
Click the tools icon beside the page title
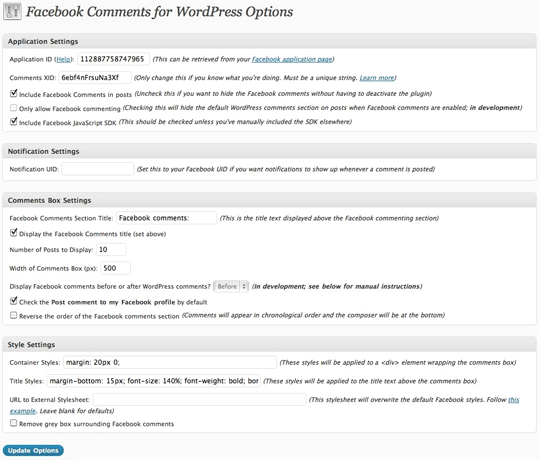pyautogui.click(x=12, y=11)
